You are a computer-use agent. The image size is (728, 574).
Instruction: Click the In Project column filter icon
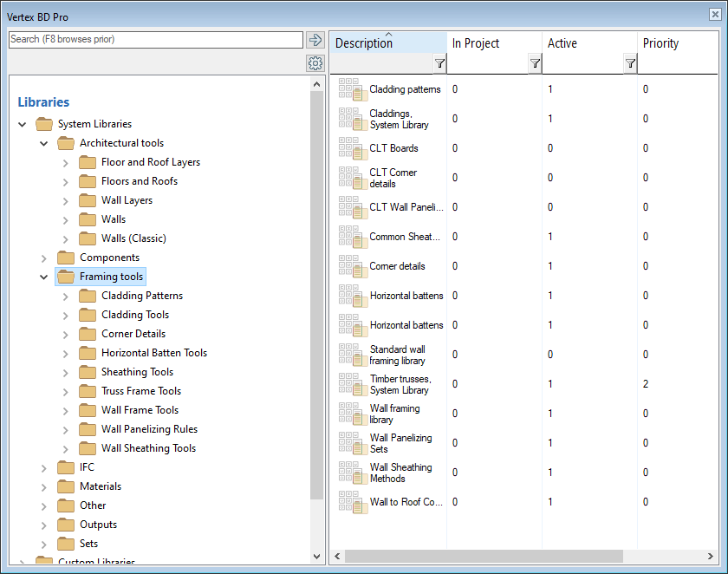point(535,63)
